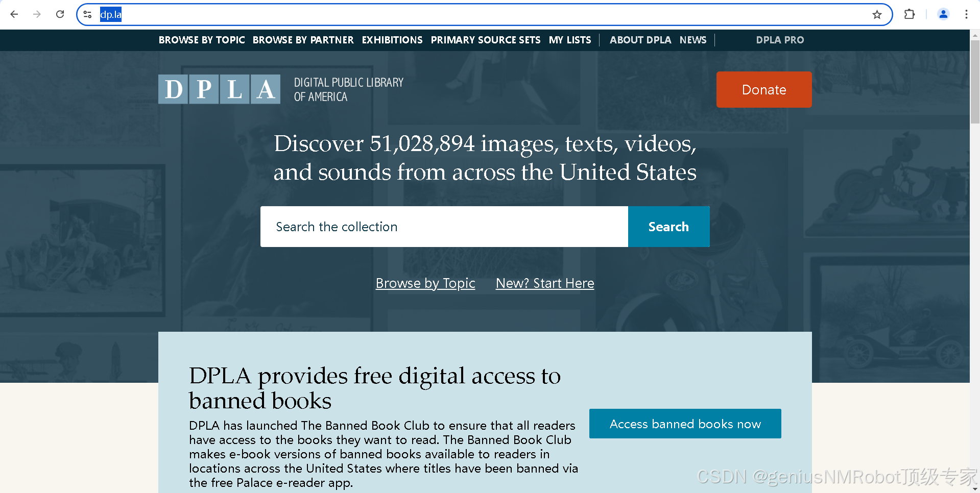Focus the Search the collection field
Viewport: 980px width, 493px height.
(444, 227)
